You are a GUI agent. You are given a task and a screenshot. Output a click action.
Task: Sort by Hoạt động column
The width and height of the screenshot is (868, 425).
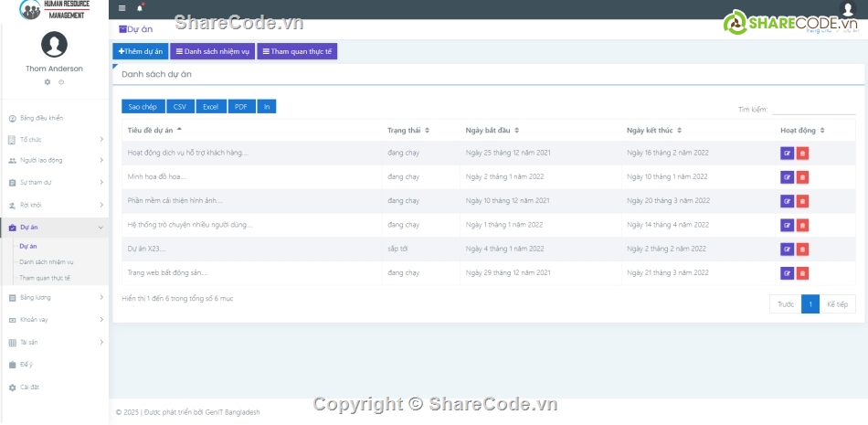click(815, 130)
